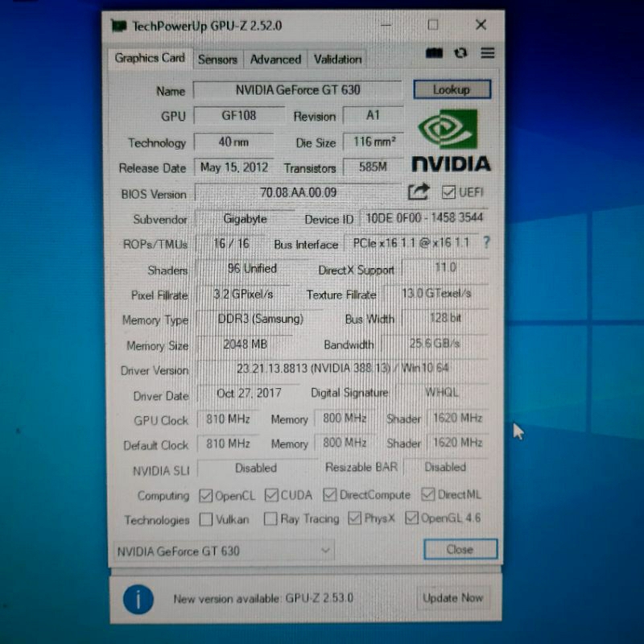Open the NVIDIA GeForce GT 630 dropdown
The image size is (644, 644).
click(224, 551)
